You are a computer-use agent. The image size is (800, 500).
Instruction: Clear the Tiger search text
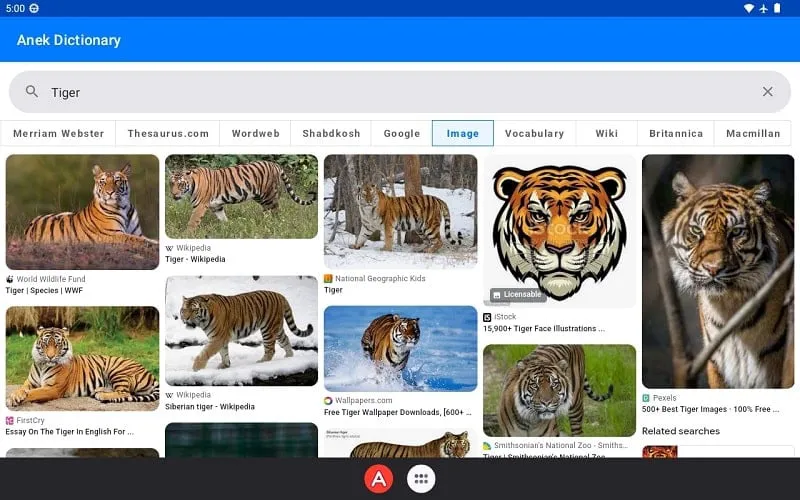click(x=767, y=91)
